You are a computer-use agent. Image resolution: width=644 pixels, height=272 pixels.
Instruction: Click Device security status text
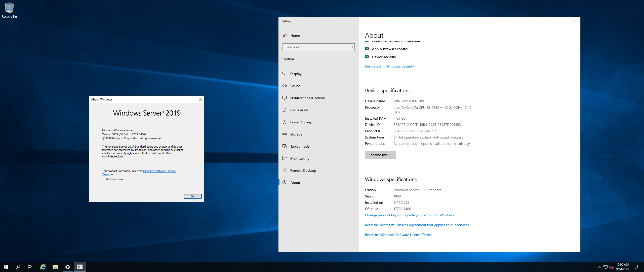pos(384,57)
